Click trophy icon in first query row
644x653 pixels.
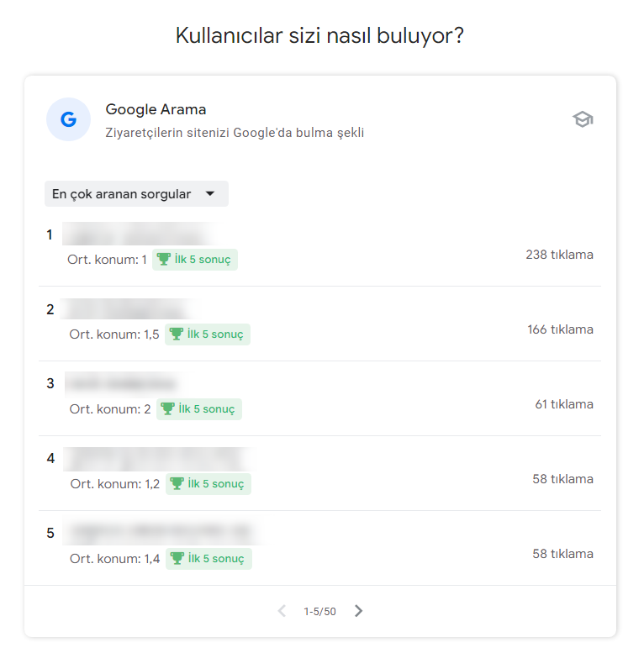pyautogui.click(x=163, y=259)
